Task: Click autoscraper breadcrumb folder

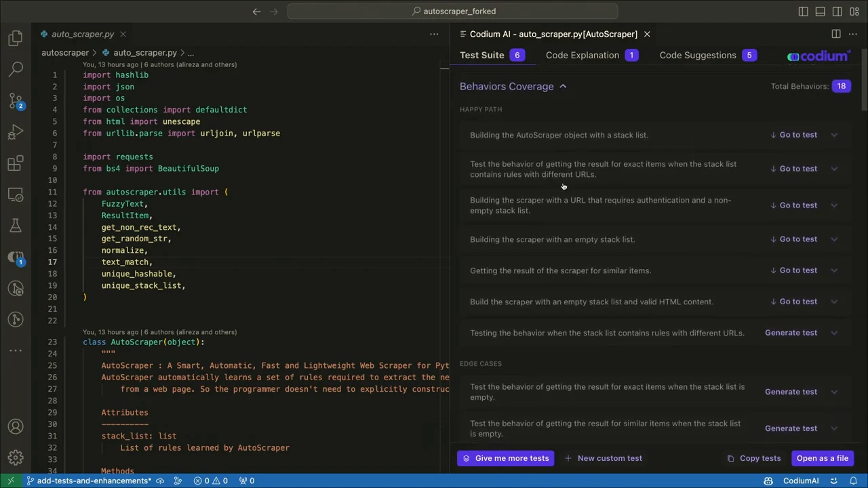Action: (65, 53)
